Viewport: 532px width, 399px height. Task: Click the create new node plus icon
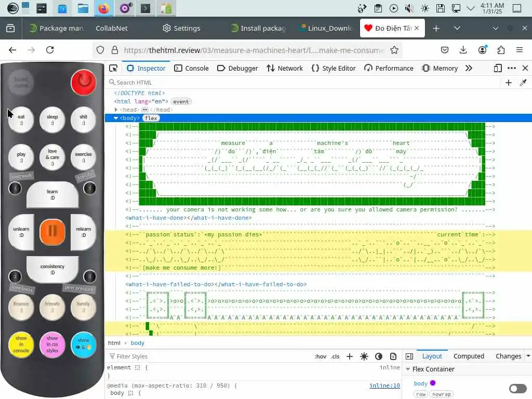pos(509,83)
